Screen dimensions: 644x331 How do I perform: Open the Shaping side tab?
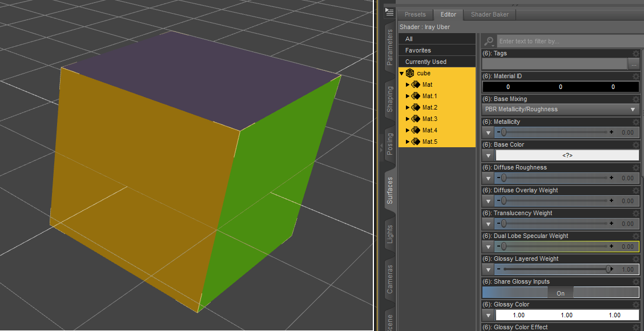[390, 99]
